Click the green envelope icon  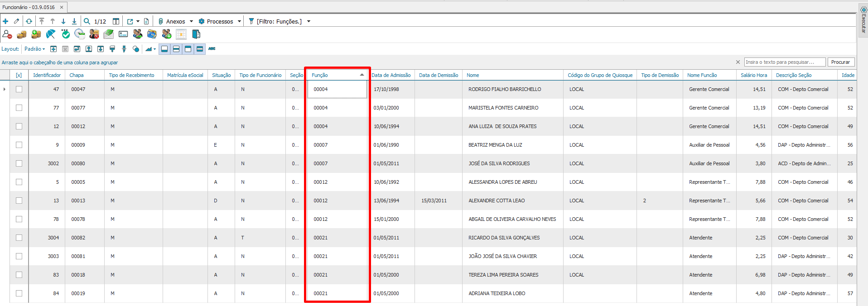(109, 34)
